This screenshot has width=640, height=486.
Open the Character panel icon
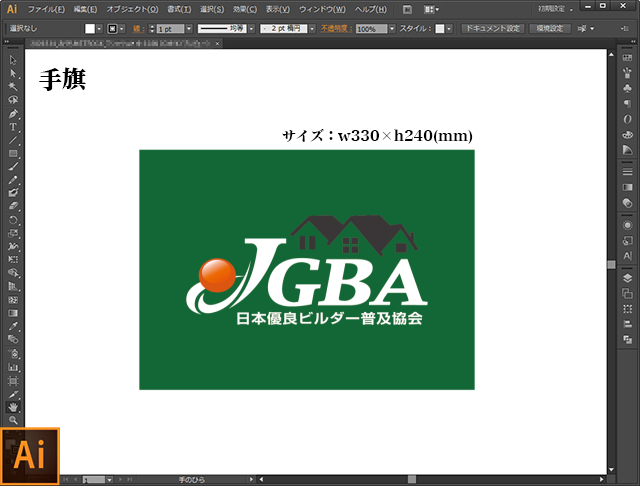(627, 256)
